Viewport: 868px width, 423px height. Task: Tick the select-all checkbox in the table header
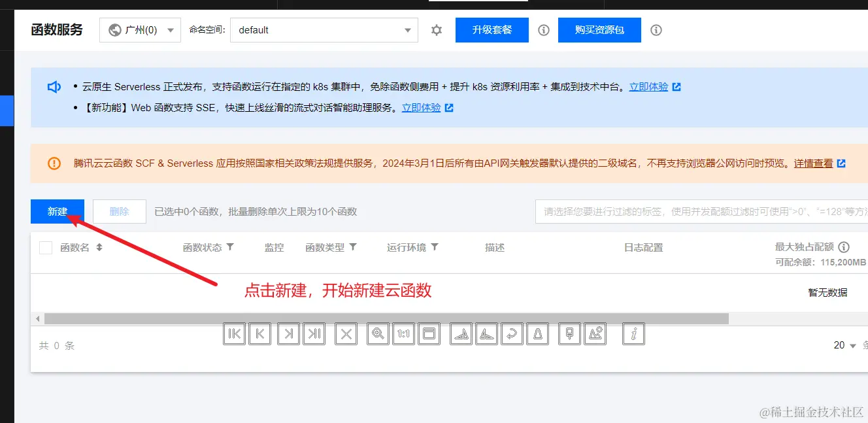(46, 248)
